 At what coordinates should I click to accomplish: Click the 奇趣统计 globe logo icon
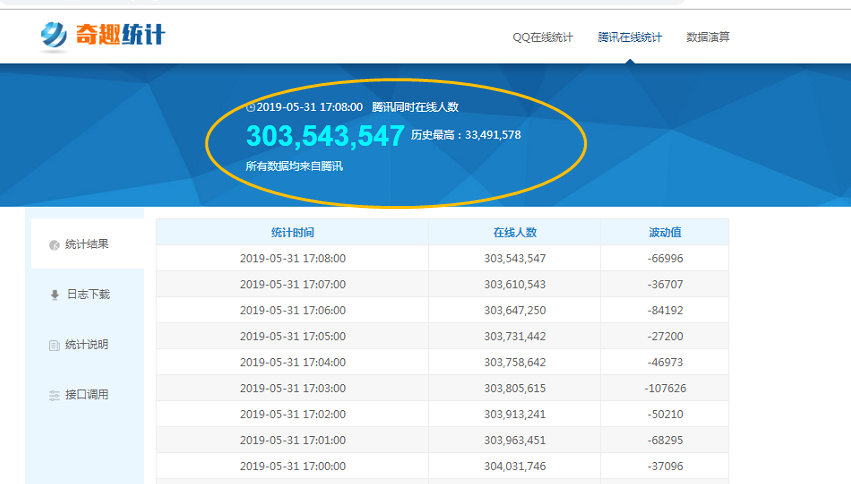pos(54,36)
